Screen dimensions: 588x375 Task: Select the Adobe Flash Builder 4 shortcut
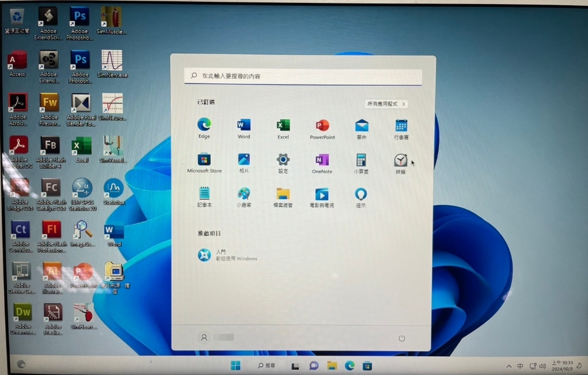51,152
